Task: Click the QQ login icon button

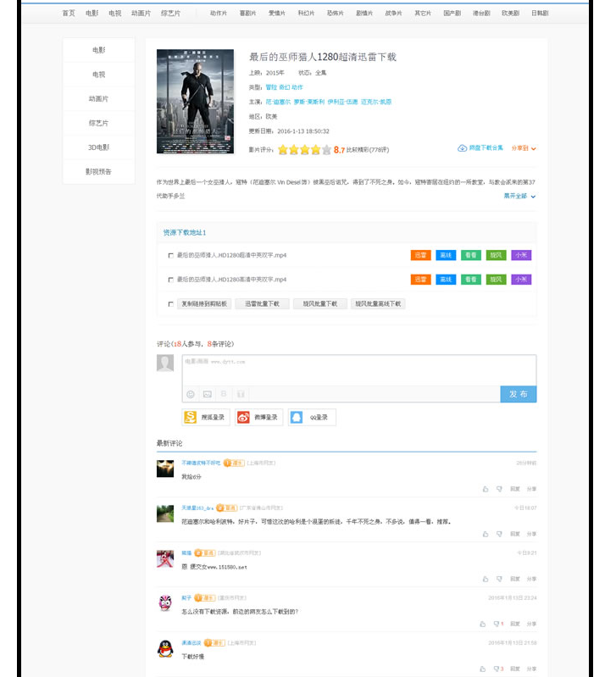Action: (x=312, y=417)
